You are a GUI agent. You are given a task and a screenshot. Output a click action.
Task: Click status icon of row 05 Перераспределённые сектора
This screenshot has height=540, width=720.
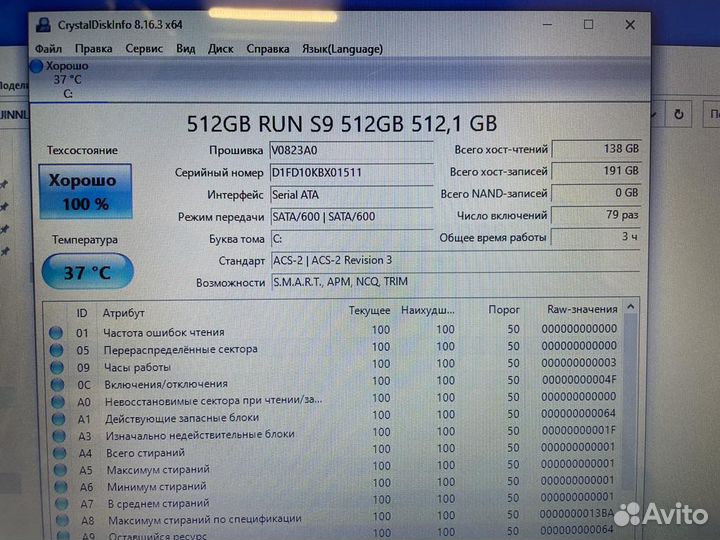pos(56,350)
